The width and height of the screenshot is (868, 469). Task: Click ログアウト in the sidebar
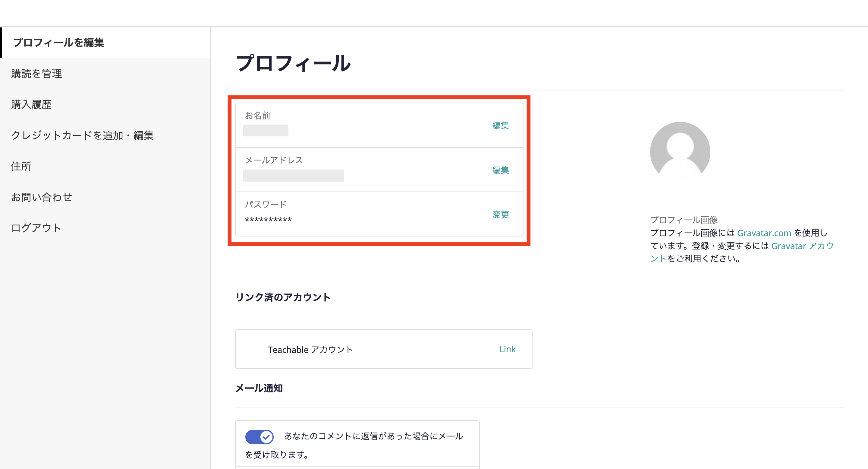pyautogui.click(x=36, y=228)
